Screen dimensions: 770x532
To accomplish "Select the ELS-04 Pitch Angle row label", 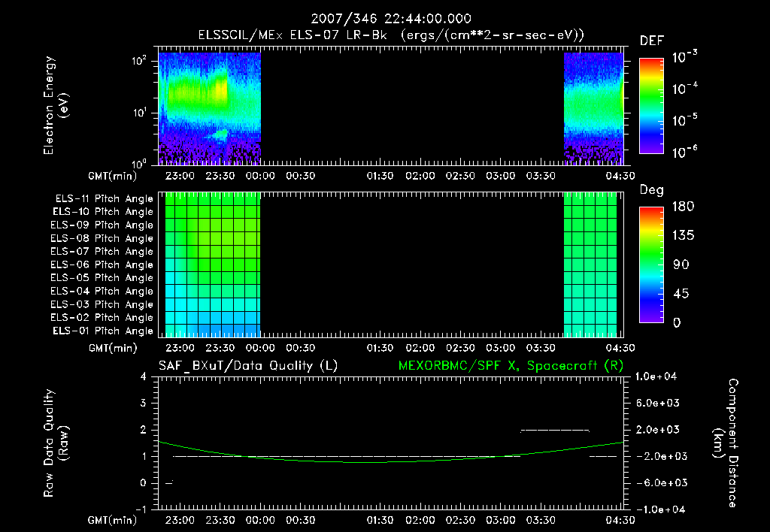I will pos(102,291).
